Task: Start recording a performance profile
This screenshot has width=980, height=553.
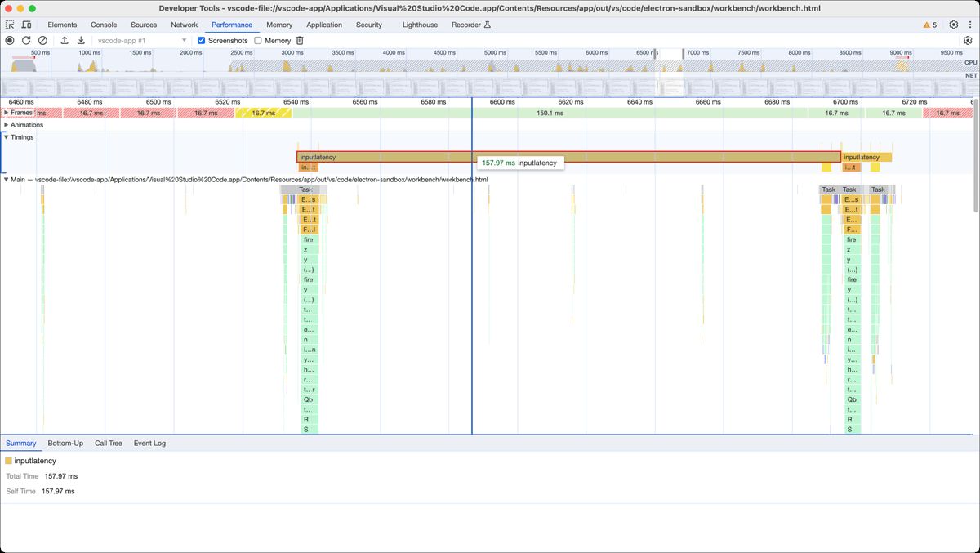Action: click(10, 40)
